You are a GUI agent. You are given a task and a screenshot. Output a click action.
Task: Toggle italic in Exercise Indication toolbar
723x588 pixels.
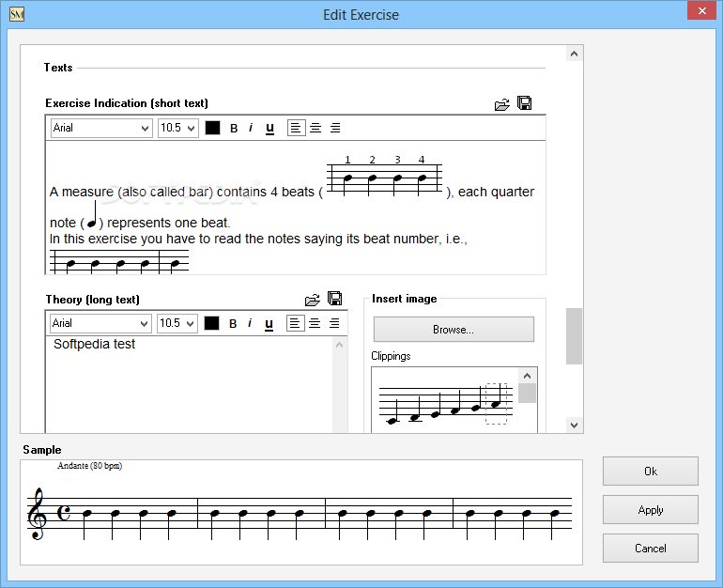tap(251, 128)
